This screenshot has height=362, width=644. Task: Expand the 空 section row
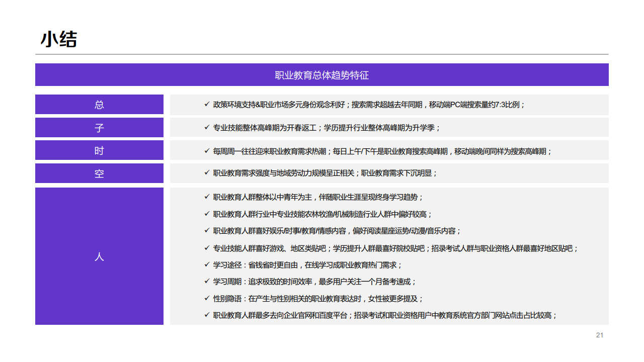99,173
